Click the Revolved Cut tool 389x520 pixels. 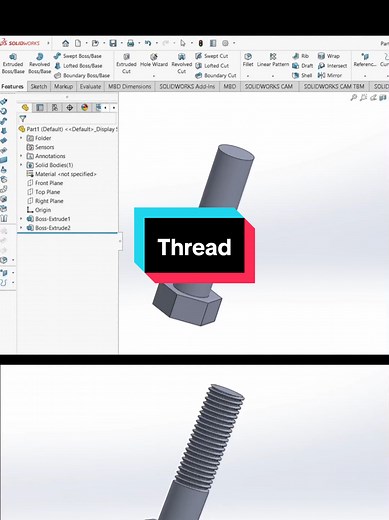[x=181, y=63]
